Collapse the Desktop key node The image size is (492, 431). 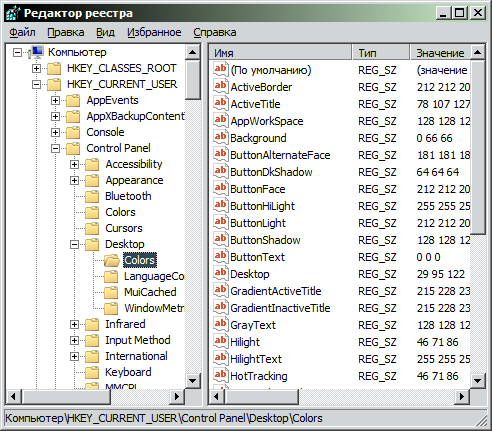(x=75, y=244)
